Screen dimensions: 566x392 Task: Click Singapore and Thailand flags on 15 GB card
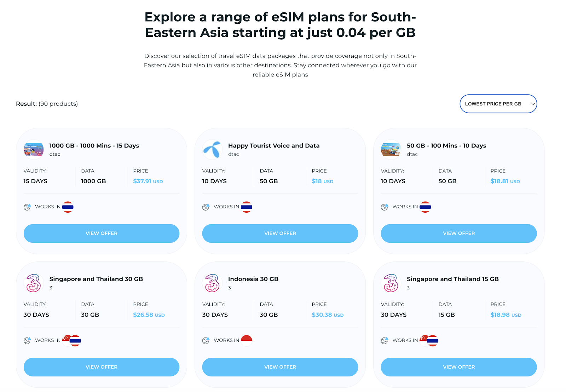click(429, 340)
